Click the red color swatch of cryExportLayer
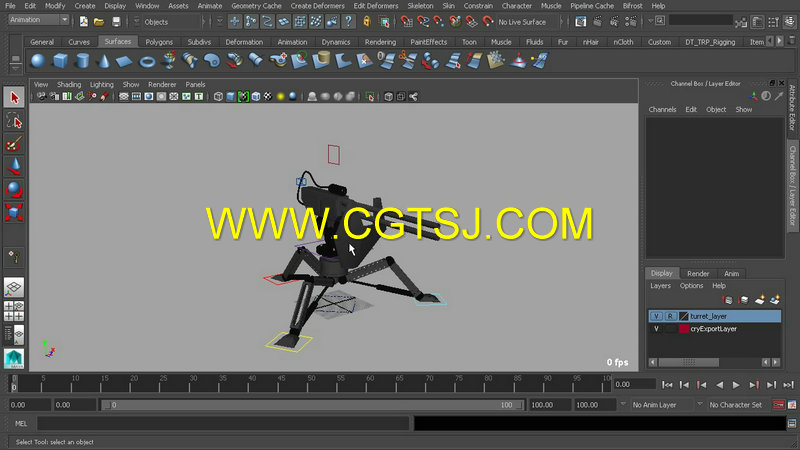Viewport: 800px width, 450px height. pos(684,329)
